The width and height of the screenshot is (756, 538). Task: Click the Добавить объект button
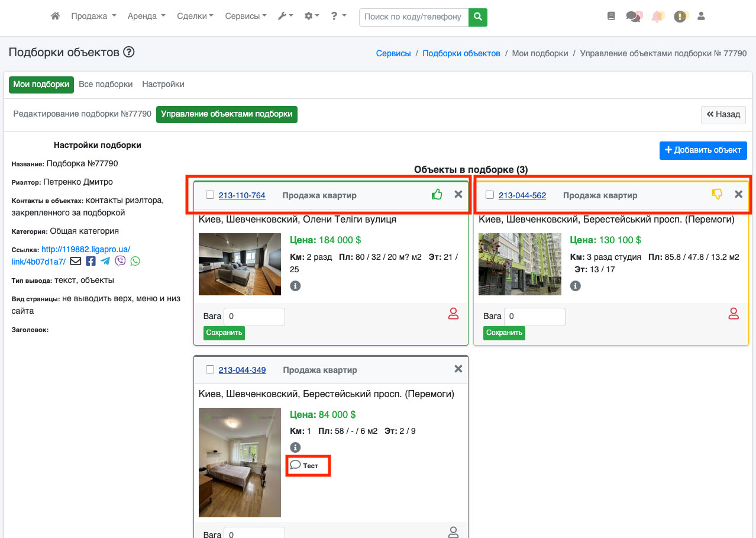(703, 150)
